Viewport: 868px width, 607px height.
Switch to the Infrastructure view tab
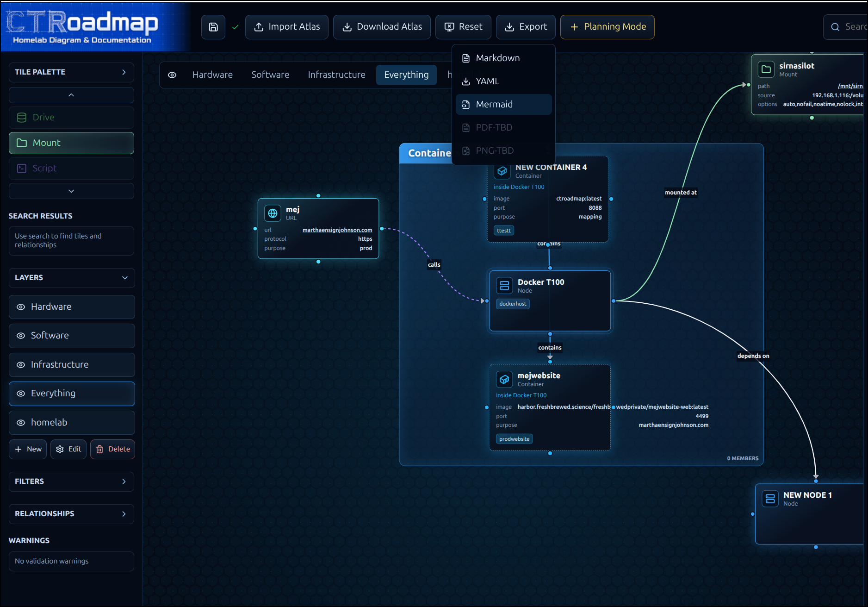coord(336,75)
